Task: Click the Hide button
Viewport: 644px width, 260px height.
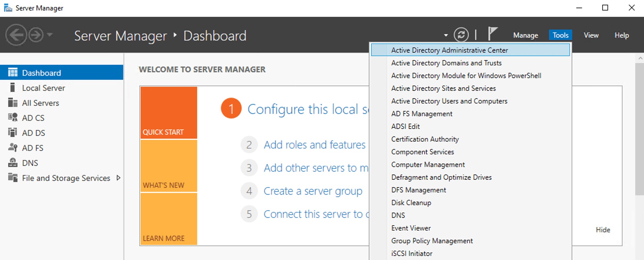Action: (x=603, y=230)
